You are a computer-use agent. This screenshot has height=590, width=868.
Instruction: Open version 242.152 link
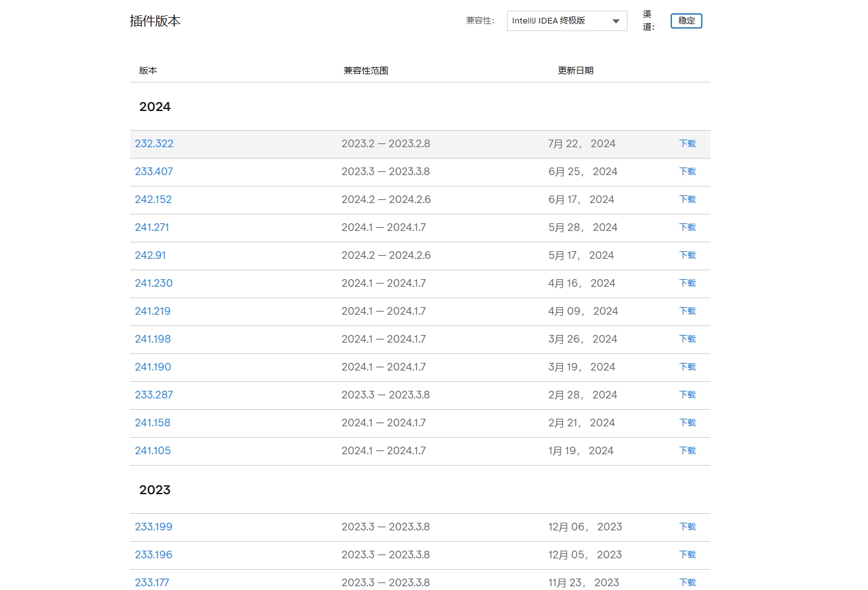(x=154, y=200)
